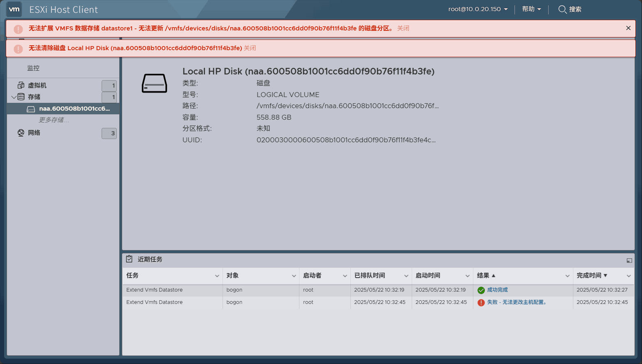
Task: Click the Local HP Disk title text
Action: 308,72
